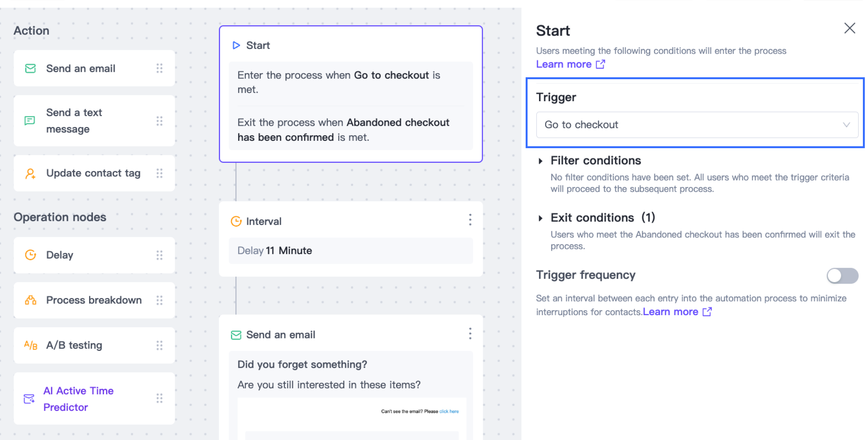
Task: Click the Update contact tag person icon
Action: click(30, 173)
